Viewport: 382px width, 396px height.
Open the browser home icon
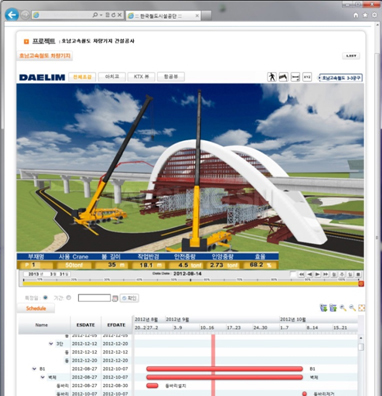(x=356, y=15)
